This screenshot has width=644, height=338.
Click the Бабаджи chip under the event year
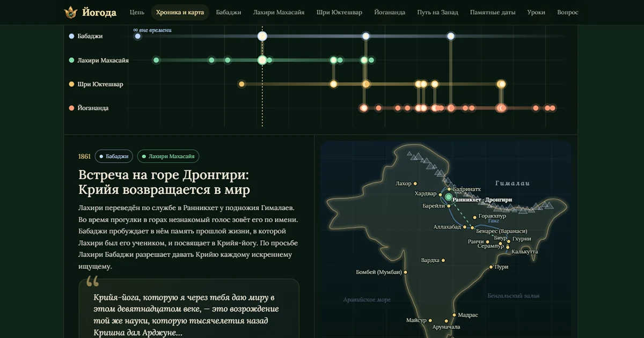click(x=114, y=156)
